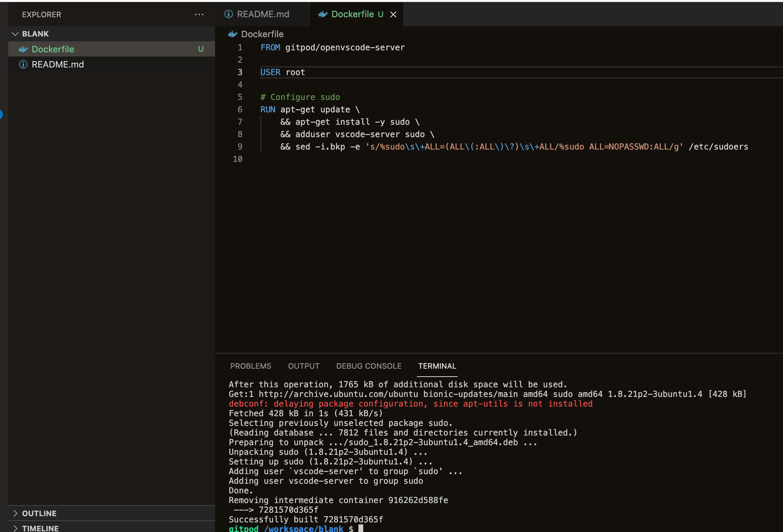Open the DEBUG CONSOLE panel tab
783x532 pixels.
[369, 366]
